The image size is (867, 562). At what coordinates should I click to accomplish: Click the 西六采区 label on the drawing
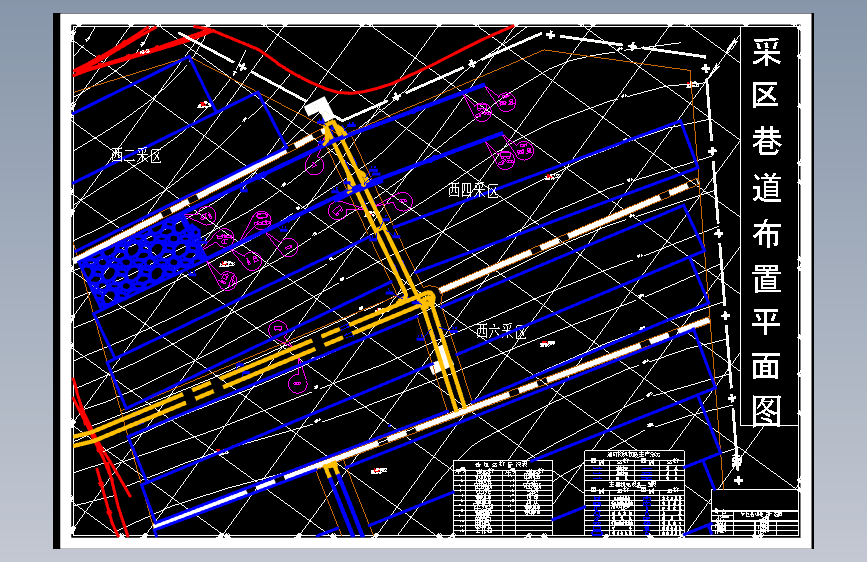pos(502,331)
